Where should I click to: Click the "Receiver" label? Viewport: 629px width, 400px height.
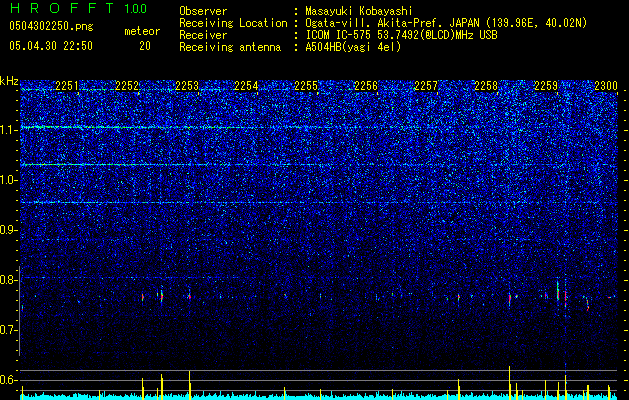(x=203, y=35)
